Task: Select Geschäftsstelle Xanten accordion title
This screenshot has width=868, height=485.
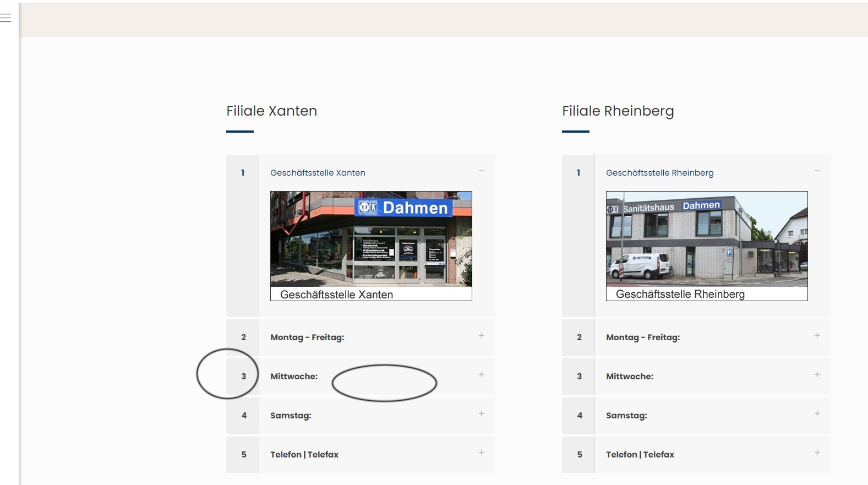Action: pos(318,173)
